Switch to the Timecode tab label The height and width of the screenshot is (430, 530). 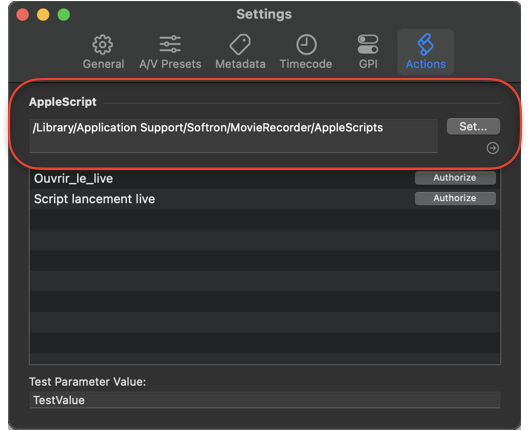[306, 64]
